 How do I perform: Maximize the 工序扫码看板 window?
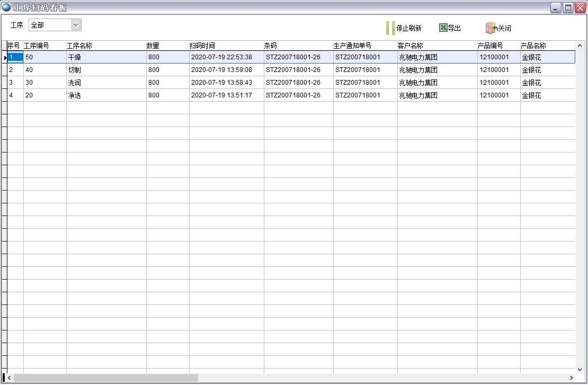tap(568, 7)
